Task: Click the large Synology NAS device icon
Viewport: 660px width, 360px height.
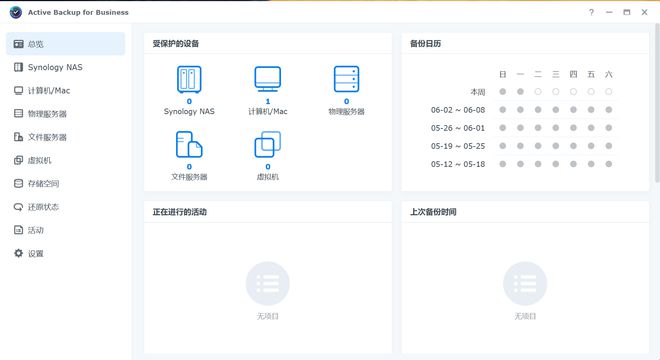Action: tap(189, 79)
